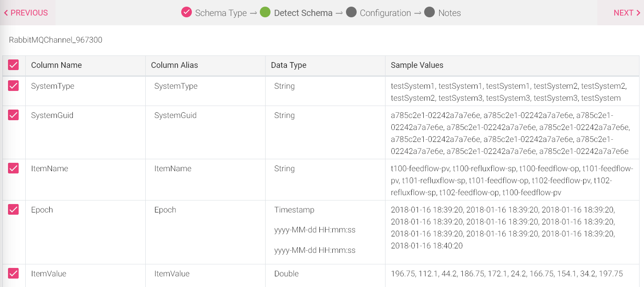Click the completed Schema Type check icon
Image resolution: width=644 pixels, height=287 pixels.
coord(187,12)
